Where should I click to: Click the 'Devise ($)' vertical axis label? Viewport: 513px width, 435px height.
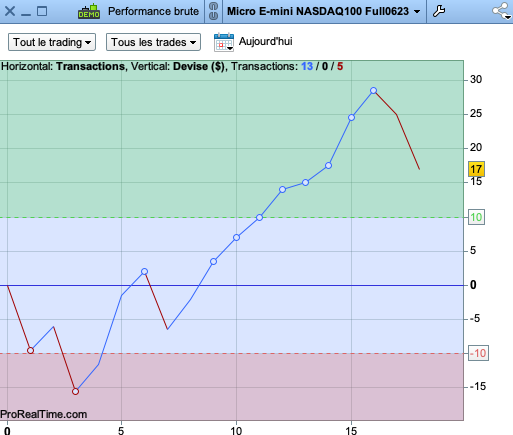pos(199,66)
